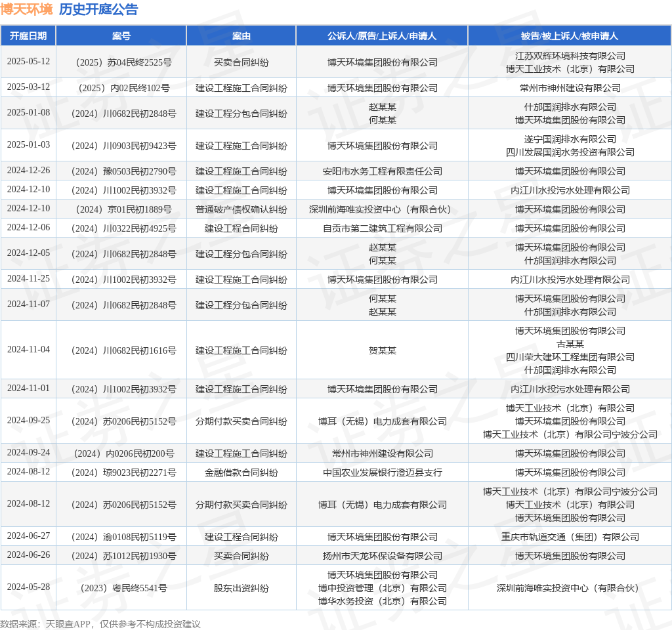Select date cell 2025-01-03

[x=28, y=144]
